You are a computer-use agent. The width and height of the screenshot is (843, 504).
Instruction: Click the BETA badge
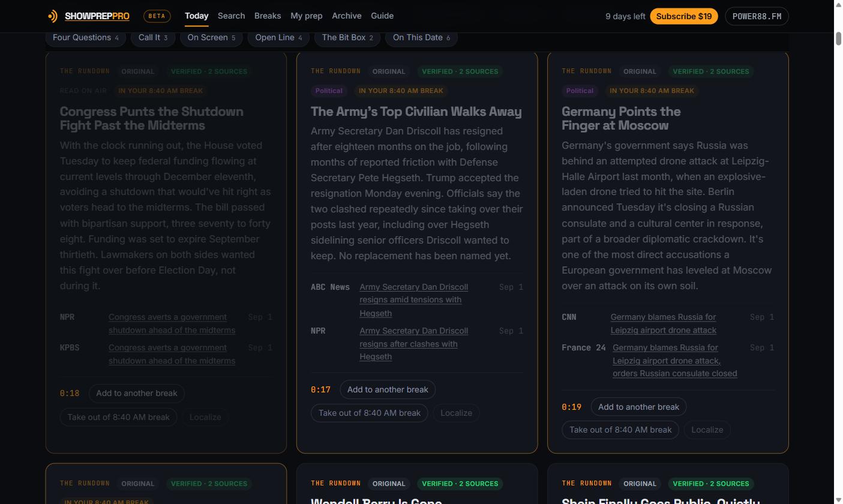(x=157, y=16)
